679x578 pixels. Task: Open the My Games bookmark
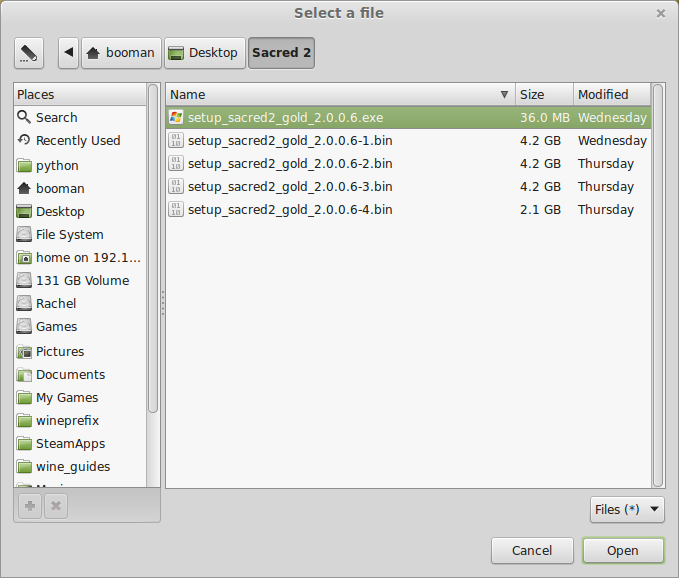pos(80,397)
